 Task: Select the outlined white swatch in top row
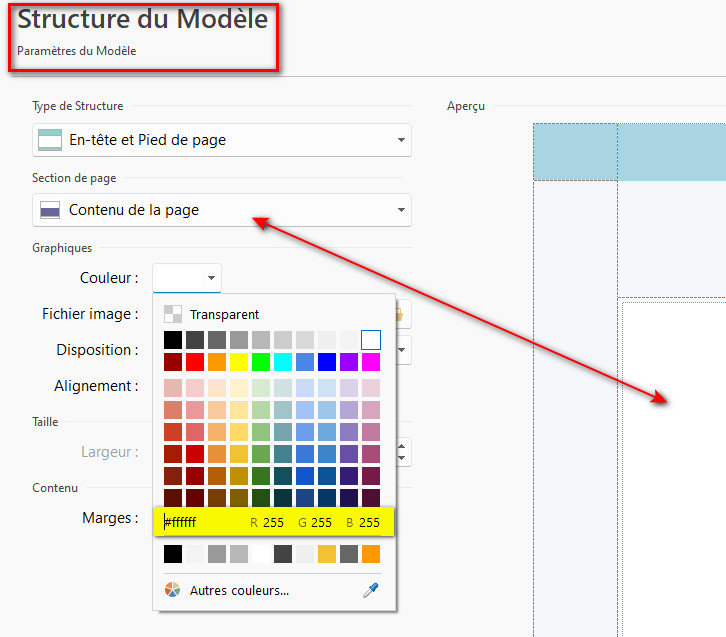click(371, 340)
